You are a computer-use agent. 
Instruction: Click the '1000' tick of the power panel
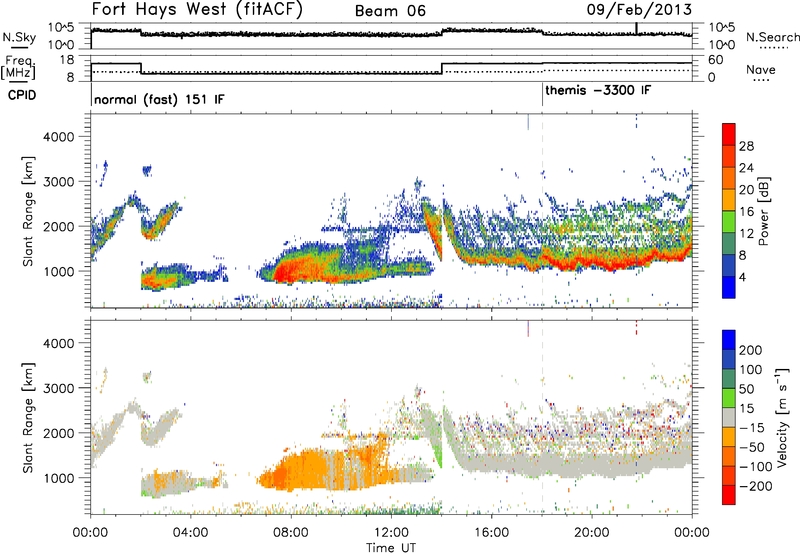(58, 271)
